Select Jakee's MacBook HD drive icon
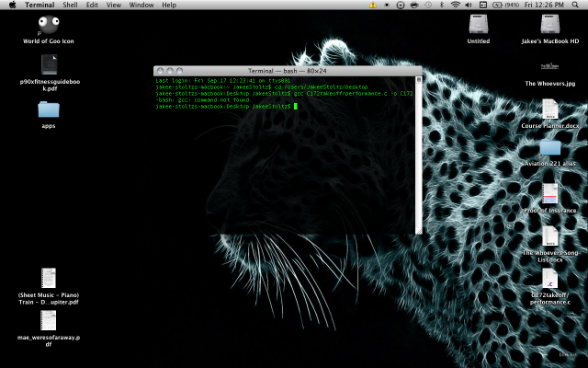The height and width of the screenshot is (368, 588). (x=550, y=25)
